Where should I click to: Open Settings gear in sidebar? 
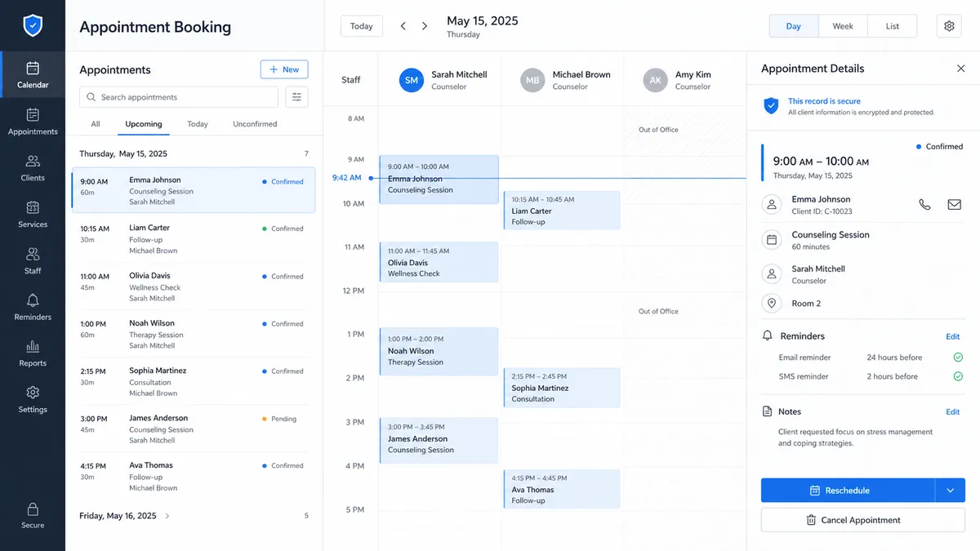[x=33, y=399]
